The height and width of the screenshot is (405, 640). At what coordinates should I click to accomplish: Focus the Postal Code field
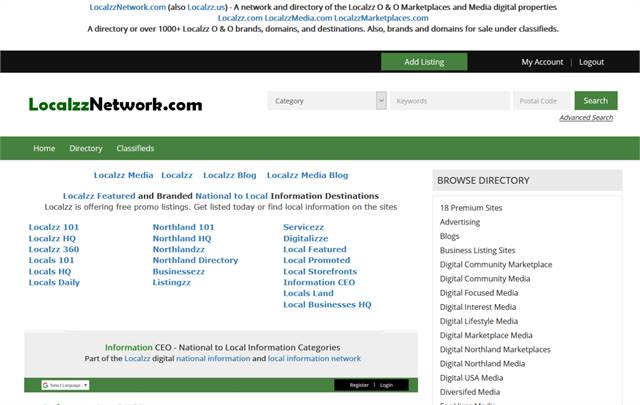542,101
